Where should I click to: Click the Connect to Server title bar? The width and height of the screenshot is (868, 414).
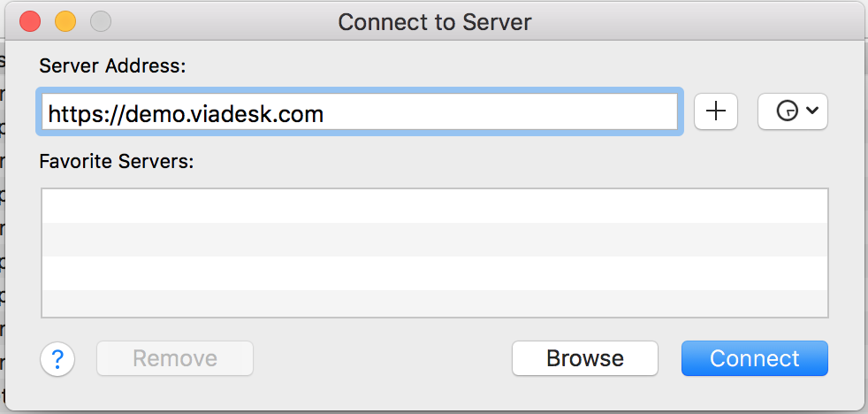click(x=435, y=22)
